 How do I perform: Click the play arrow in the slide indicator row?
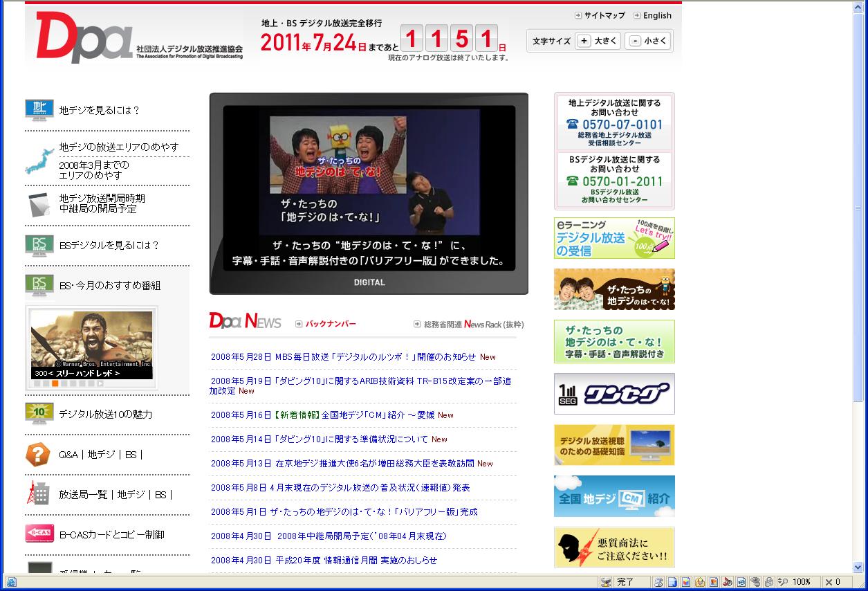pyautogui.click(x=100, y=383)
